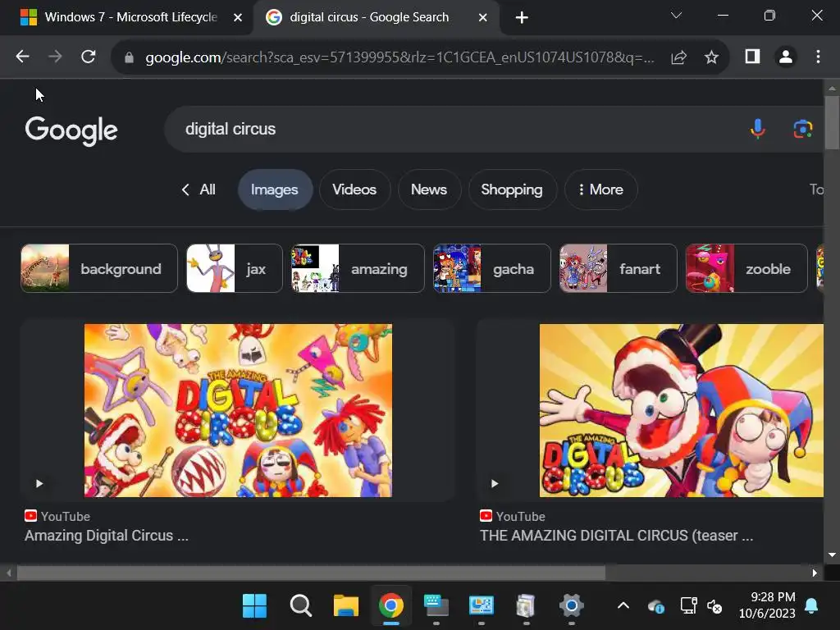Open Windows taskbar search
The width and height of the screenshot is (840, 630).
pos(300,606)
